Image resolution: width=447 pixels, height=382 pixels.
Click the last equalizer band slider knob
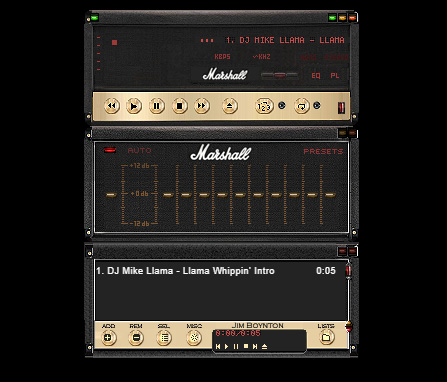[x=330, y=195]
